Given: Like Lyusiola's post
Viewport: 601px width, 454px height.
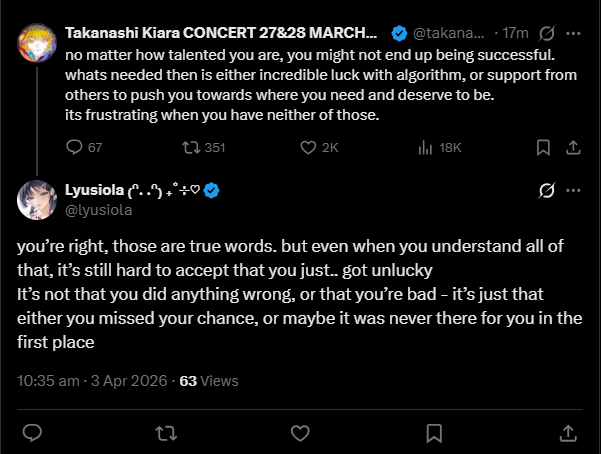Looking at the screenshot, I should click(x=300, y=432).
